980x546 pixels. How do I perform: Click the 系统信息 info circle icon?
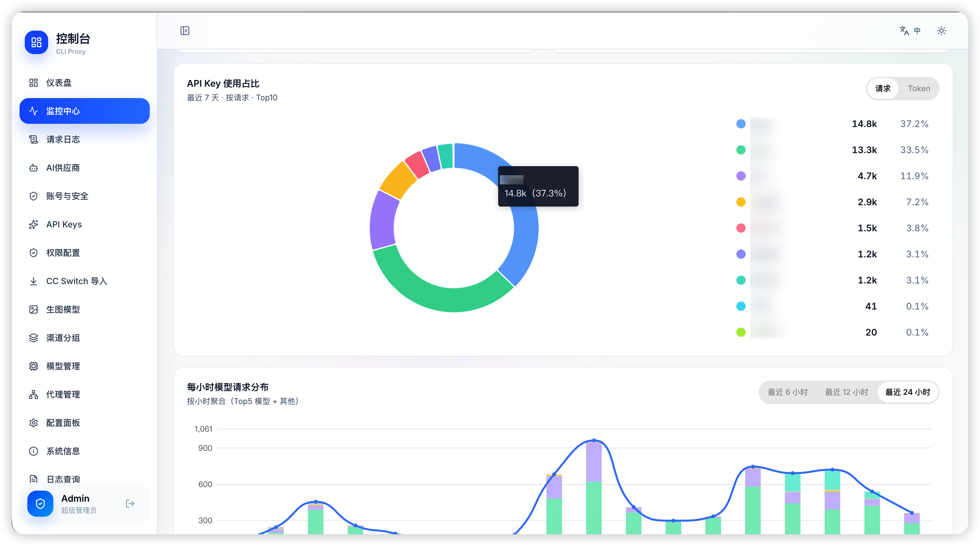click(34, 451)
